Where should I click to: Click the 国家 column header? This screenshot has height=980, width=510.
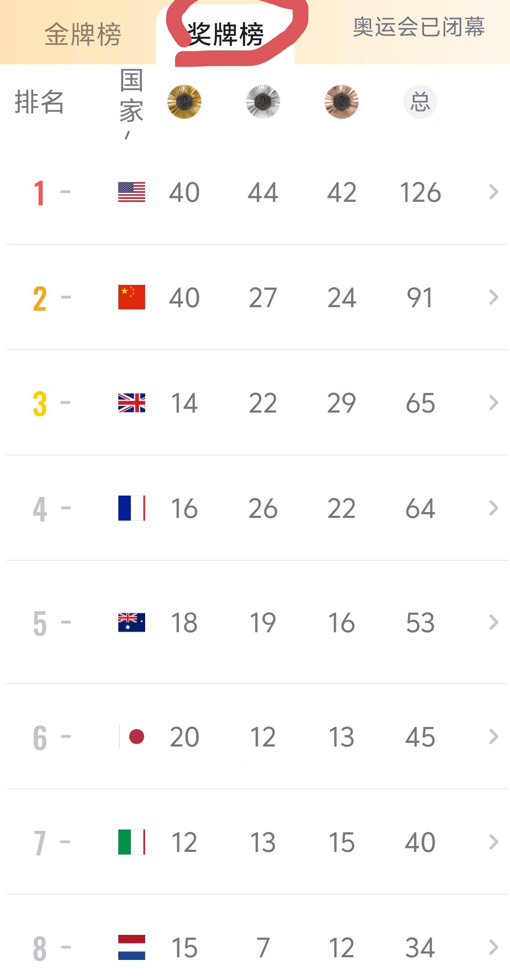131,96
